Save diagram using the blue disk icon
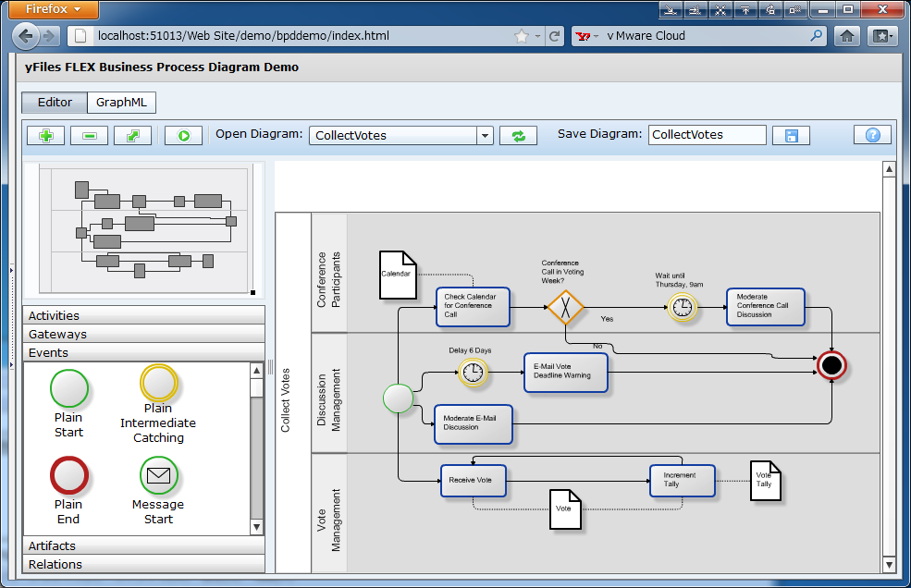The width and height of the screenshot is (911, 588). click(792, 135)
